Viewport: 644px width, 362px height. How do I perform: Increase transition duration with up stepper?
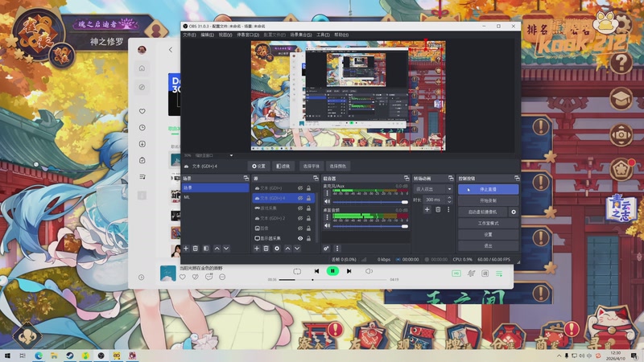[449, 197]
